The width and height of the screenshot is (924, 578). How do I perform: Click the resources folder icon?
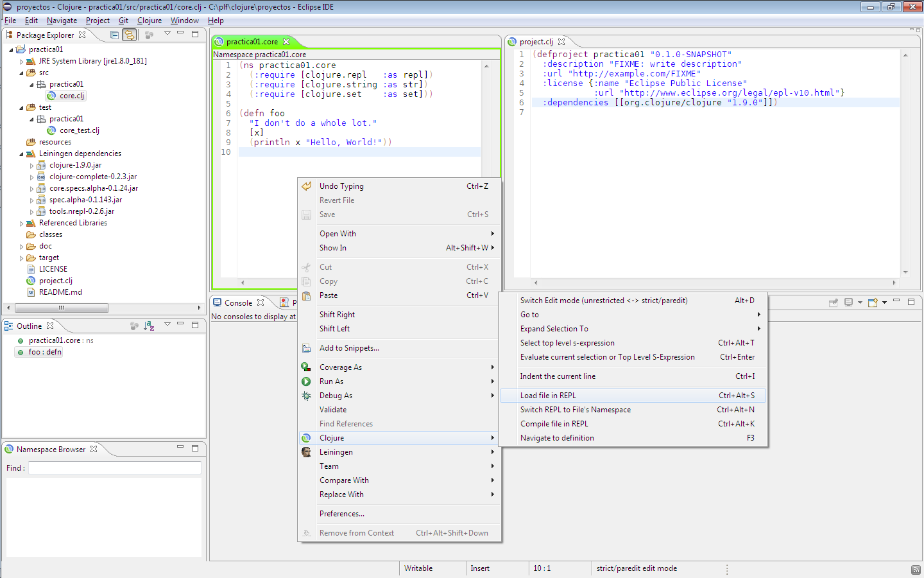pos(31,142)
